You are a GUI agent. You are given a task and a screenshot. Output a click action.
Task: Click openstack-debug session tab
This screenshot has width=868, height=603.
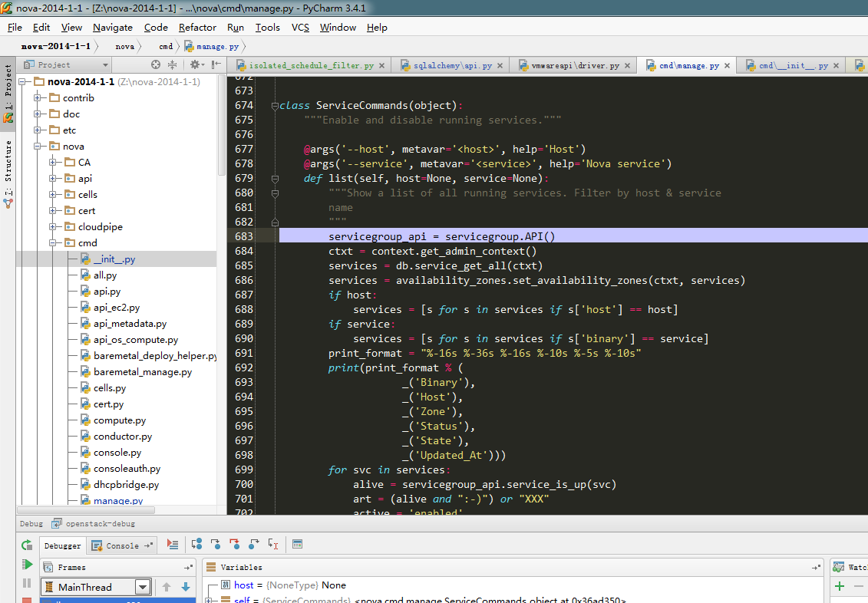[x=94, y=523]
